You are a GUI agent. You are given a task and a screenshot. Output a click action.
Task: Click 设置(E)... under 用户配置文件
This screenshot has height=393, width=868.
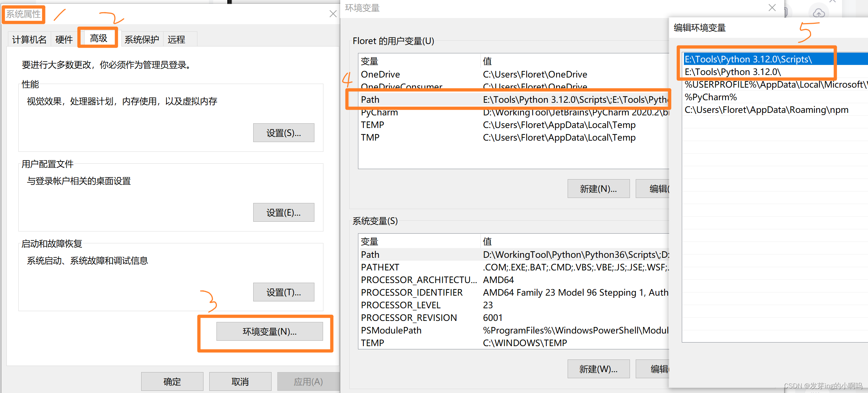(283, 212)
